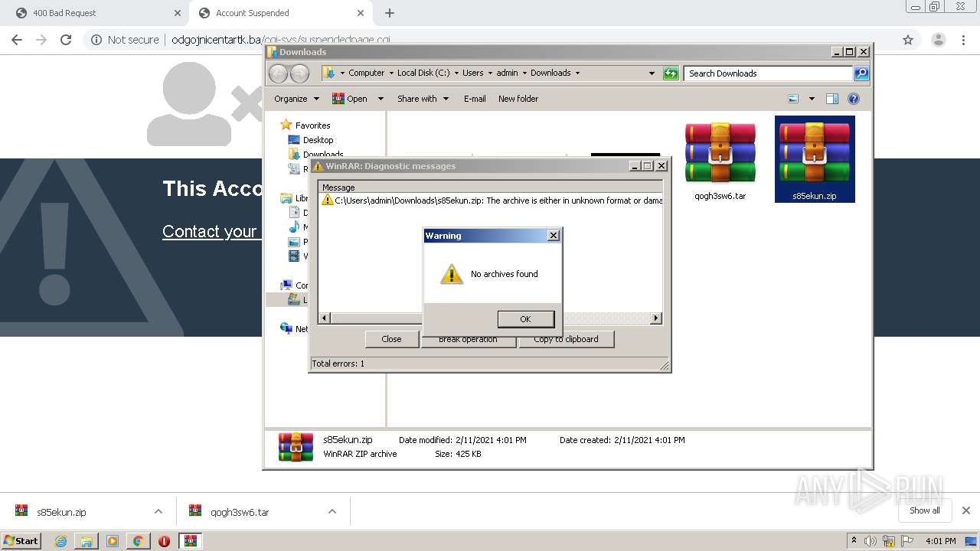
Task: Open Chrome three-dot menu
Action: pos(963,40)
